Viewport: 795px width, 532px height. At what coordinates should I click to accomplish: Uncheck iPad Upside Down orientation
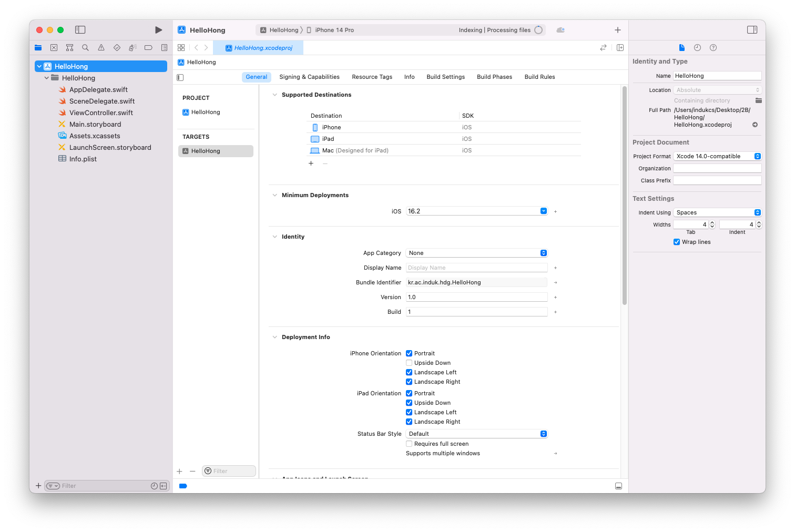tap(409, 403)
